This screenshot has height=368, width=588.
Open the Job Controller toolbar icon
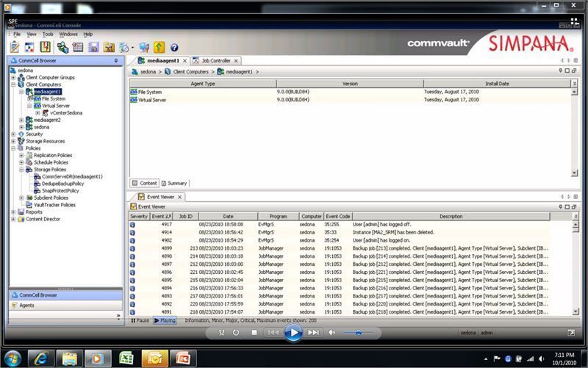29,47
